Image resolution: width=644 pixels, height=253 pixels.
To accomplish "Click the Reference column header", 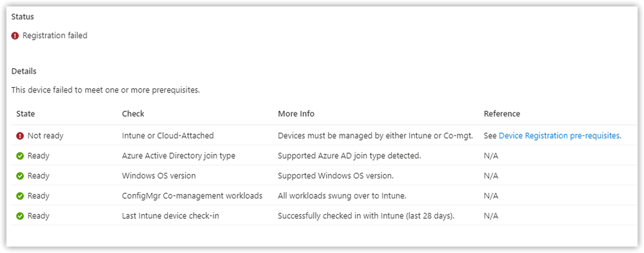I will click(502, 114).
